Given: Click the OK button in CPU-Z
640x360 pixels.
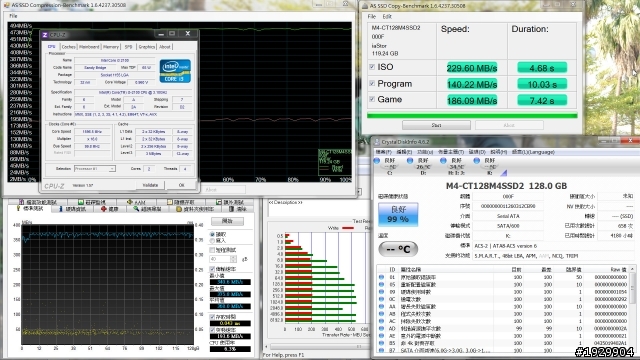Looking at the screenshot, I should [182, 185].
